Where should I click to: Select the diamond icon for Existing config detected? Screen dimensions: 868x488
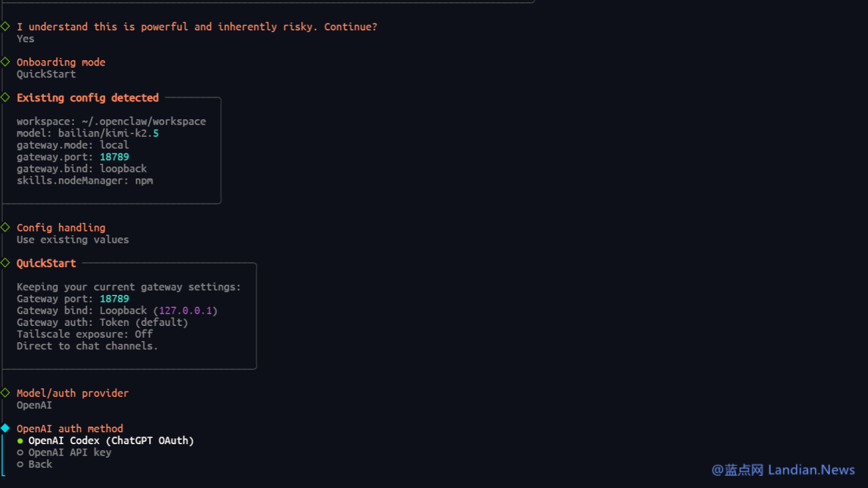point(5,97)
